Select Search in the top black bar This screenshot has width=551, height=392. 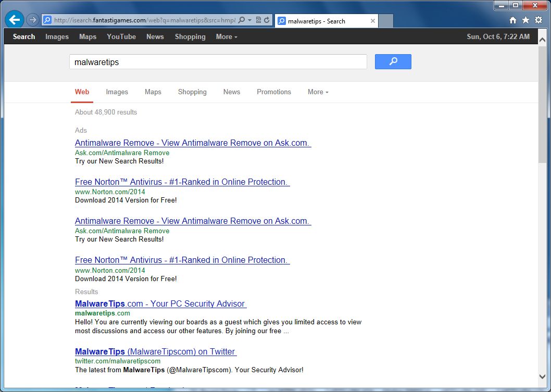(x=24, y=36)
